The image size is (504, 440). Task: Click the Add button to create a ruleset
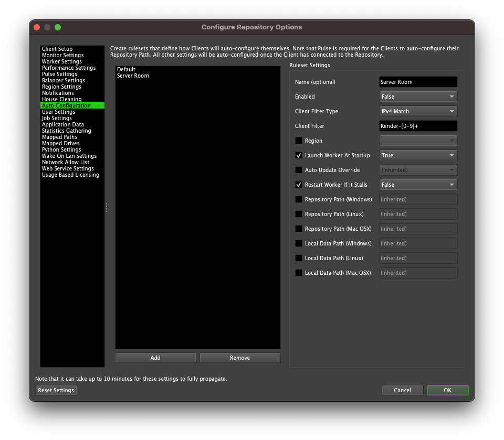[x=155, y=357]
